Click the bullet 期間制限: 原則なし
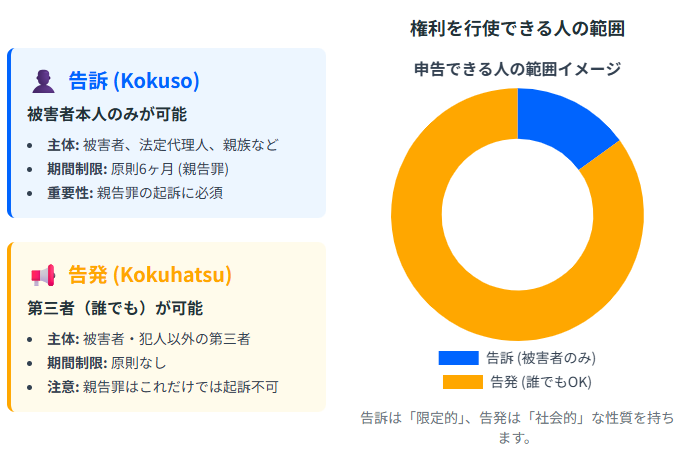Viewport: 683px width, 453px height. pyautogui.click(x=107, y=362)
